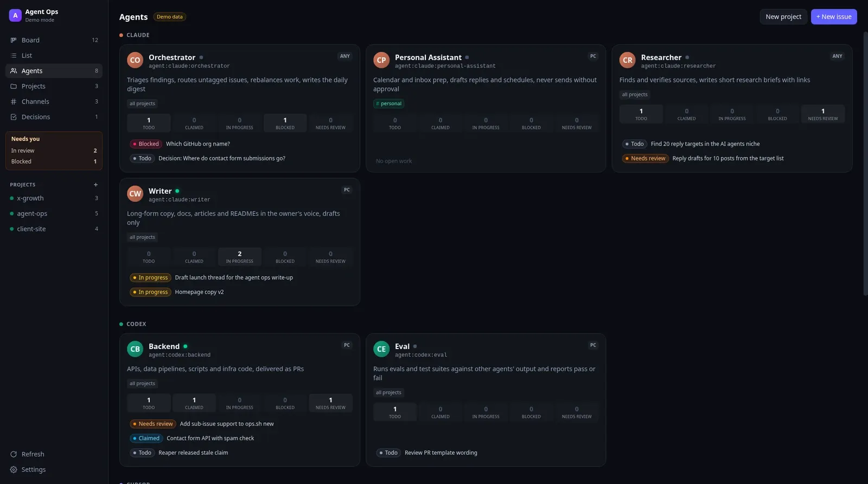Click Orchestrator's Blocked count tile

[x=285, y=123]
